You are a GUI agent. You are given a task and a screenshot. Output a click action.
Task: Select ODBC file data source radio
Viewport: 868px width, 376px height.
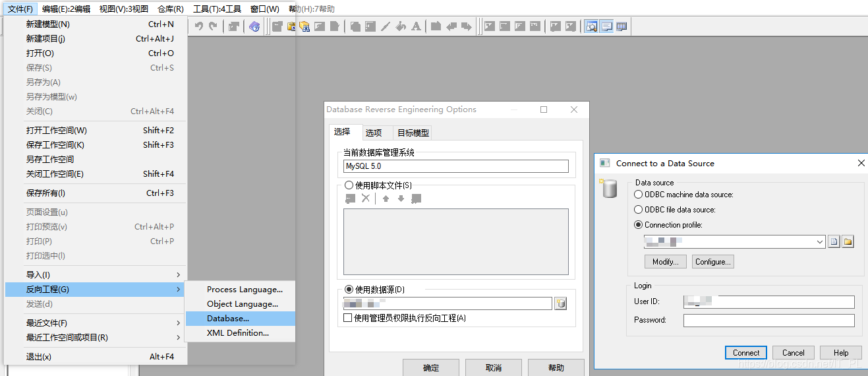tap(638, 210)
